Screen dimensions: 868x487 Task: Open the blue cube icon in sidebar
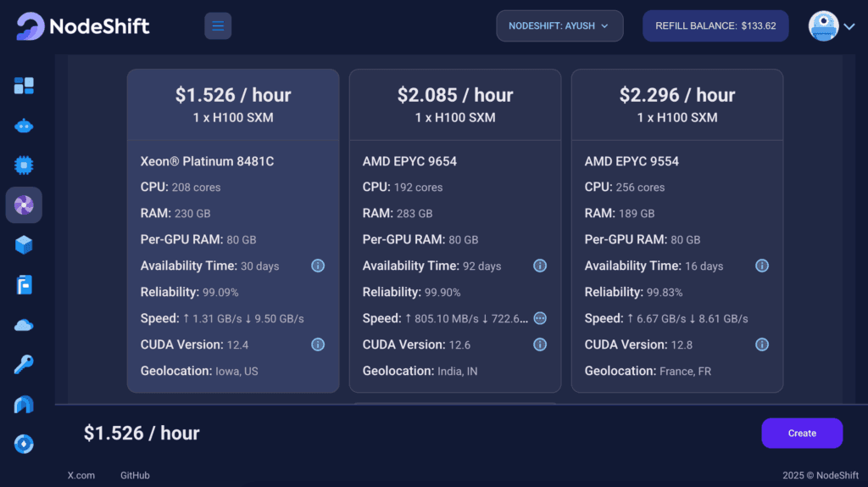tap(24, 245)
